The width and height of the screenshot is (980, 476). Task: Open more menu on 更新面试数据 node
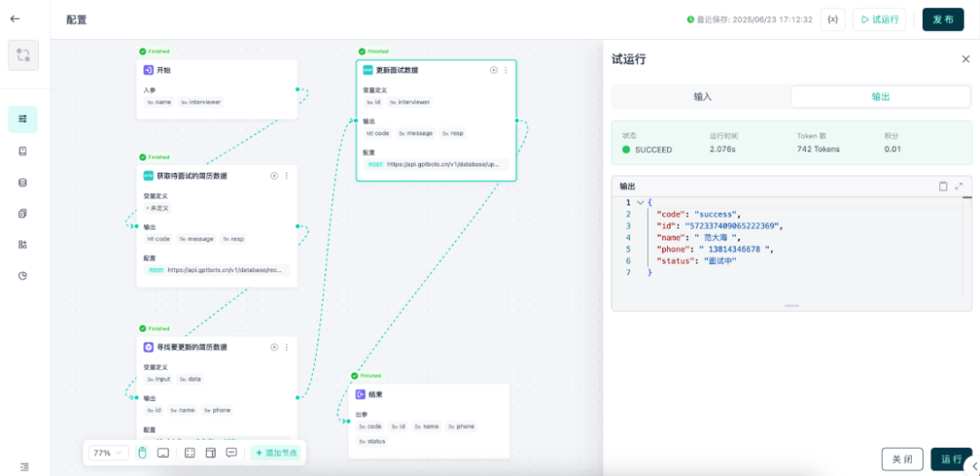[505, 70]
